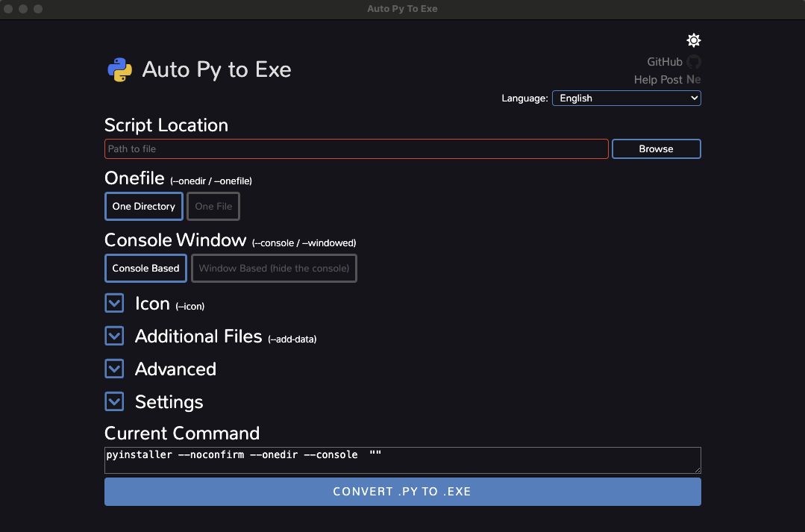Select the One Directory option
This screenshot has height=532, width=805.
(x=143, y=207)
